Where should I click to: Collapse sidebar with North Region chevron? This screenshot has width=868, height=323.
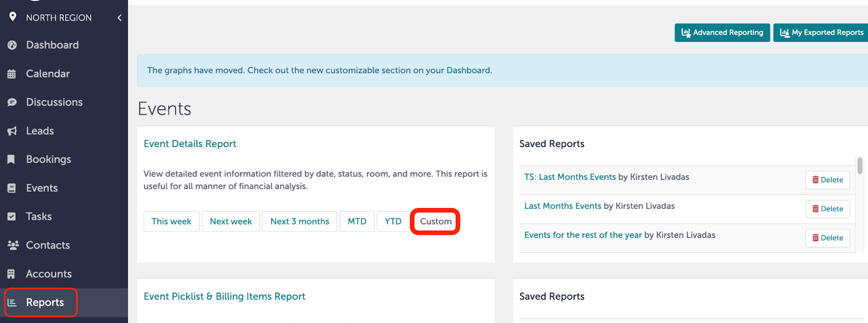coord(119,18)
